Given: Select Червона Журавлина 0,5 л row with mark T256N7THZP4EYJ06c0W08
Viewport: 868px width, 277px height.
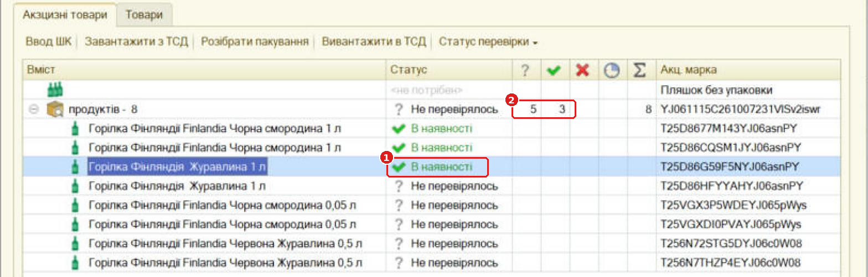Looking at the screenshot, I should point(431,263).
